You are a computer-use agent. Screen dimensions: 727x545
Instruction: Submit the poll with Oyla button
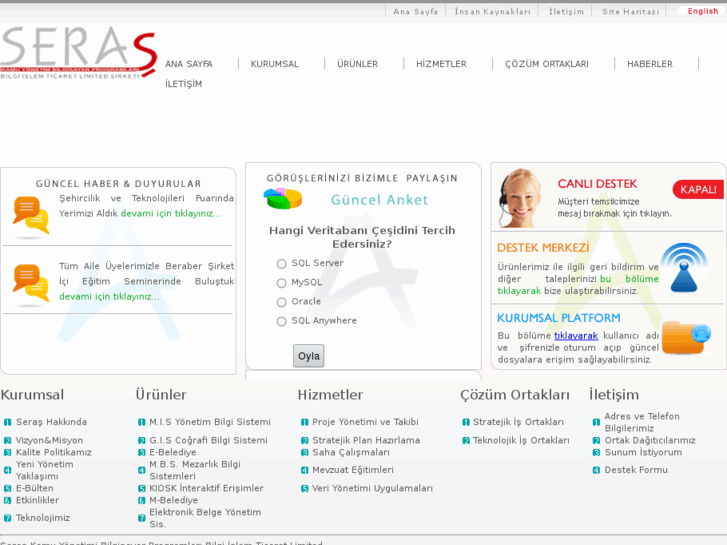coord(308,356)
